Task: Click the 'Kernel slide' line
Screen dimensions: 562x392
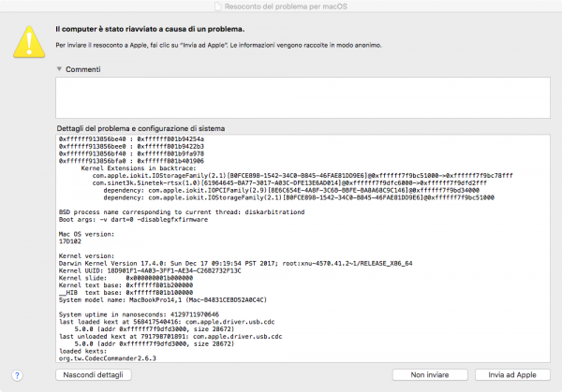Action: click(126, 278)
